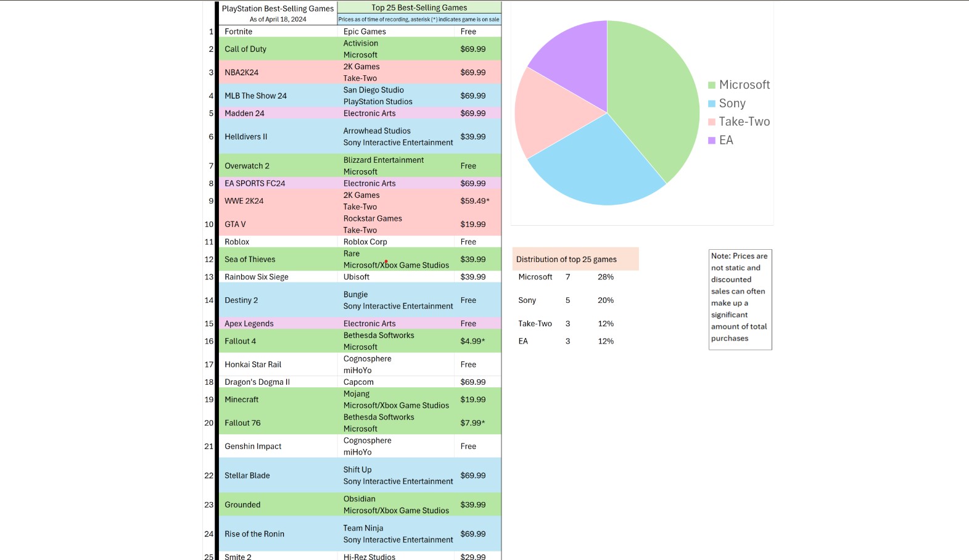Image resolution: width=969 pixels, height=560 pixels.
Task: Click the 'Distribution of top 25 games' header
Action: coord(575,259)
